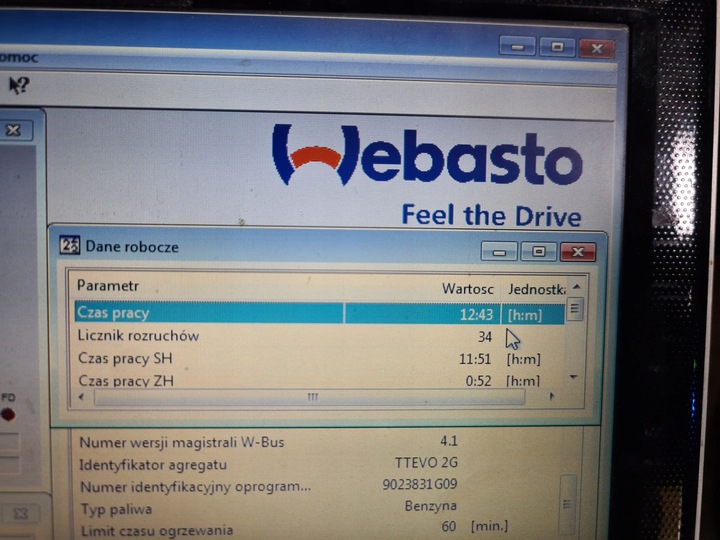This screenshot has width=720, height=540.
Task: Click the context help arrow icon
Action: tap(19, 85)
